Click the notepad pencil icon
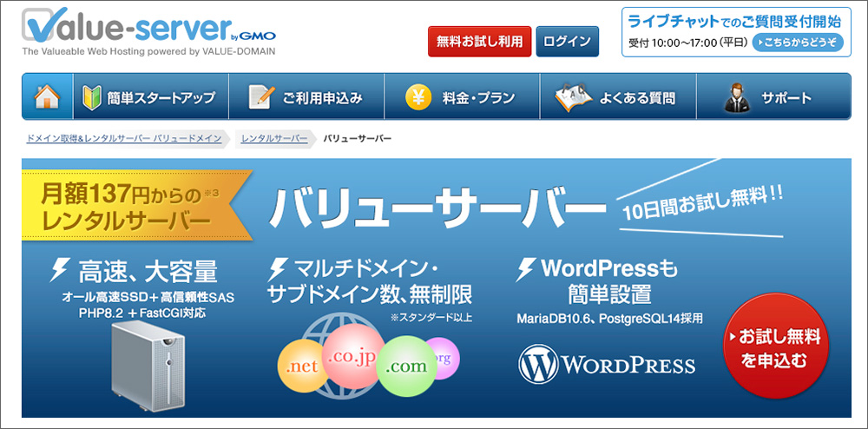The image size is (868, 429). point(261,97)
